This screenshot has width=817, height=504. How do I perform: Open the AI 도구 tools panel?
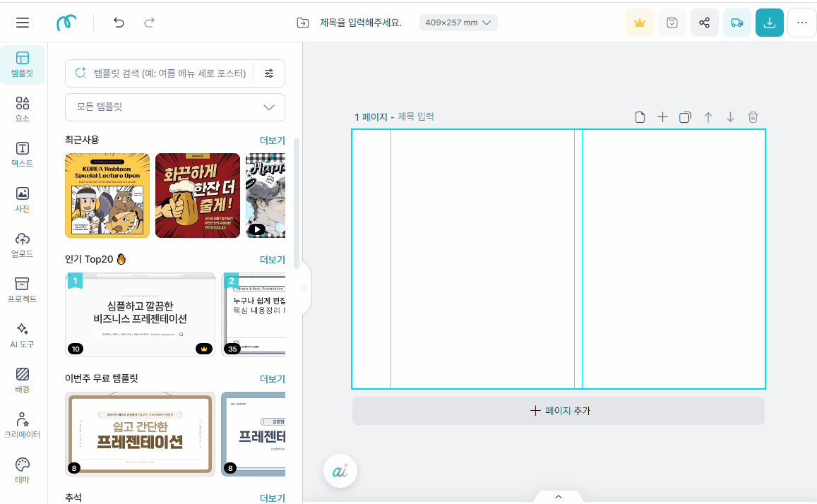(22, 335)
